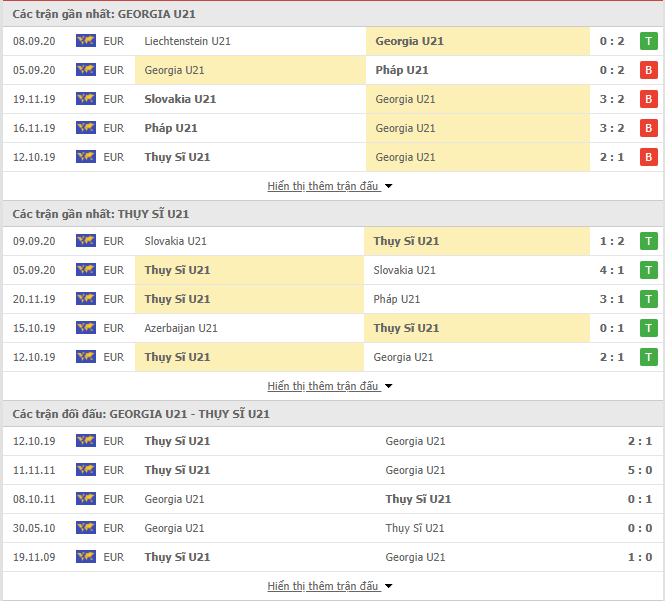Viewport: 665px width, 601px height.
Task: Click the EUR flag icon for 11.11.11 match
Action: coord(86,470)
